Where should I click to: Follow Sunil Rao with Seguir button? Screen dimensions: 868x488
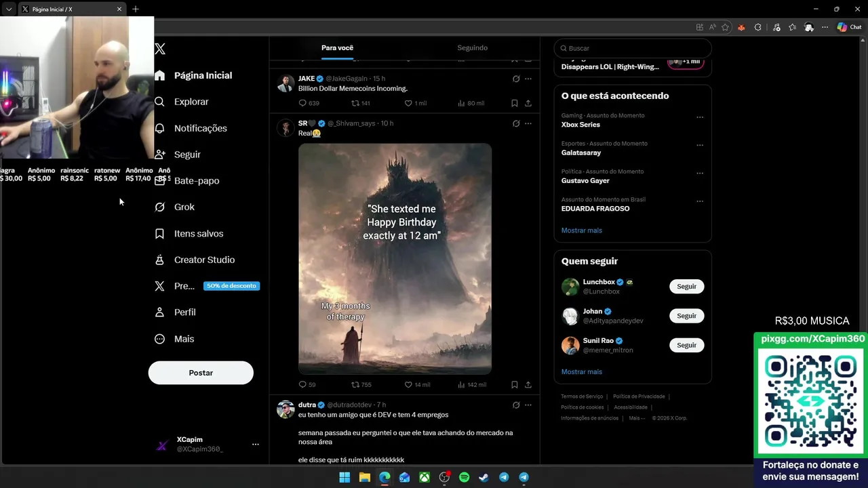686,345
